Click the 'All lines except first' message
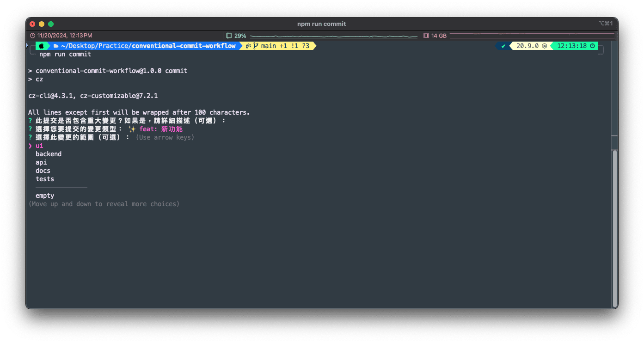The height and width of the screenshot is (343, 644). click(x=139, y=112)
